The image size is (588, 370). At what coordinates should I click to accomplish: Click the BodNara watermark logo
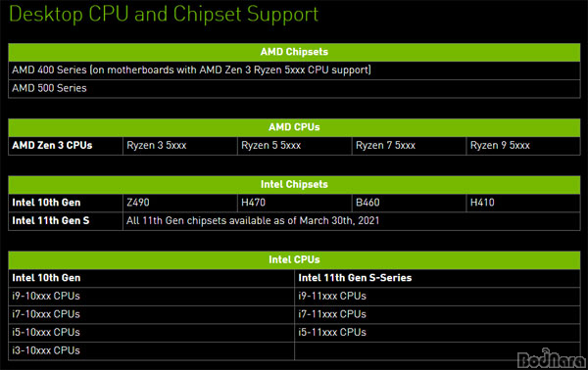[x=552, y=359]
